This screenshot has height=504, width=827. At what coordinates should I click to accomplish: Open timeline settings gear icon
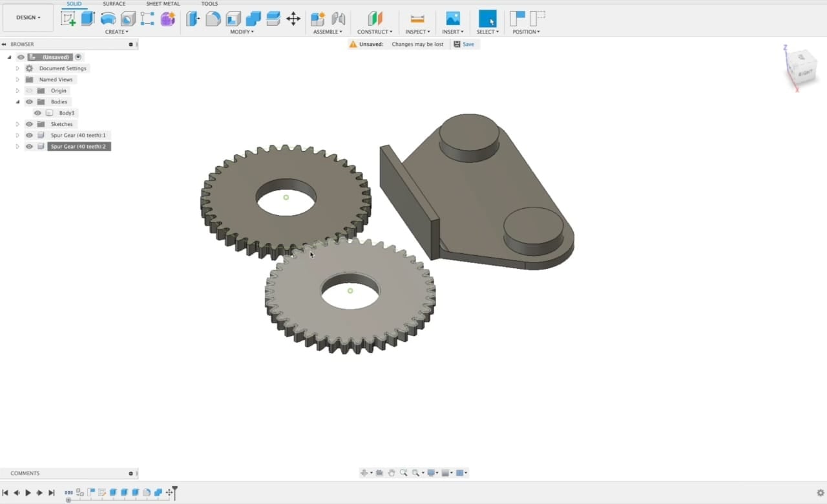(821, 493)
